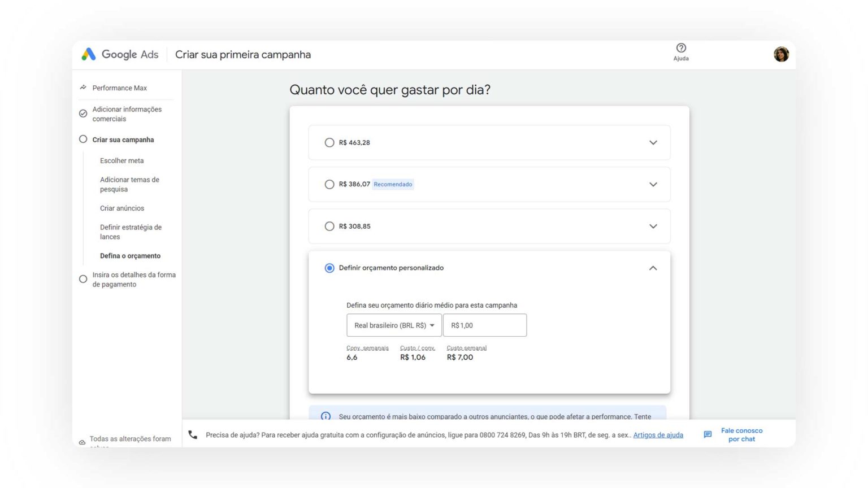Screen dimensions: 868x488
Task: Select Definir orçamento personalizado radio button
Action: tap(329, 268)
